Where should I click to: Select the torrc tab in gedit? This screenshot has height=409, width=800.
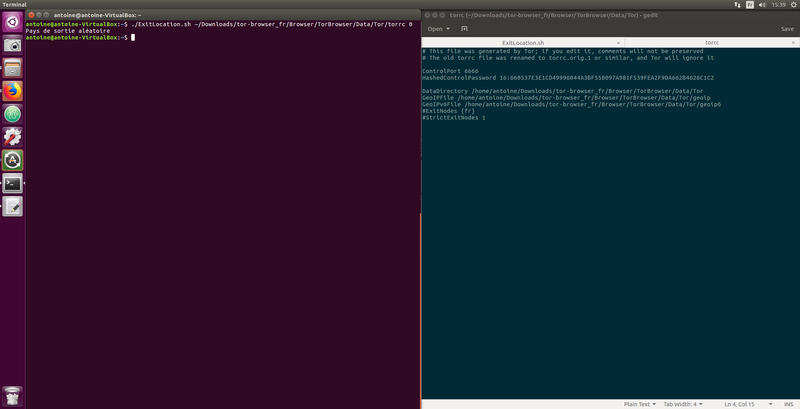pos(711,44)
